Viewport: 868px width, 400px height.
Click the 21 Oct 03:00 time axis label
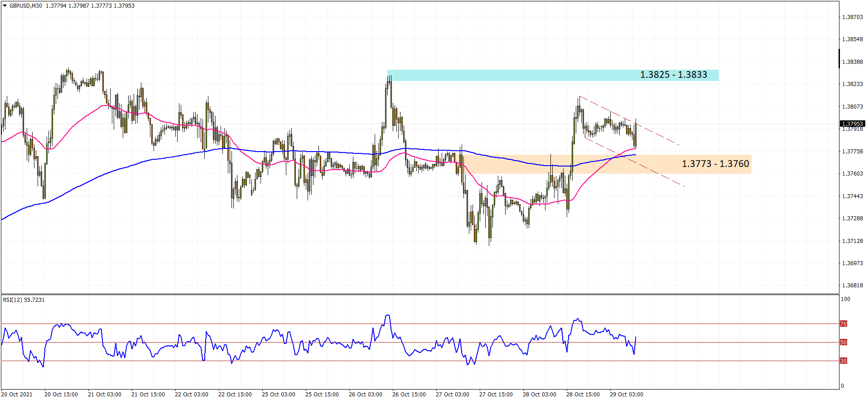(x=105, y=395)
